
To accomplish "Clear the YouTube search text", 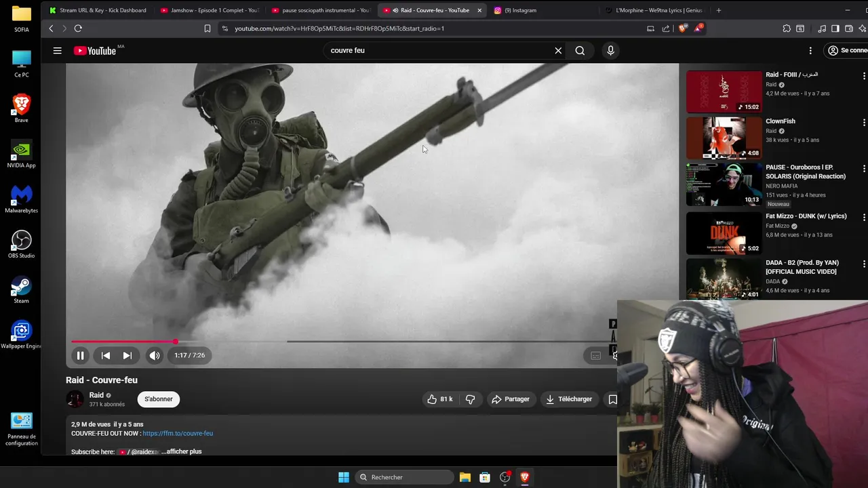I will (x=558, y=50).
